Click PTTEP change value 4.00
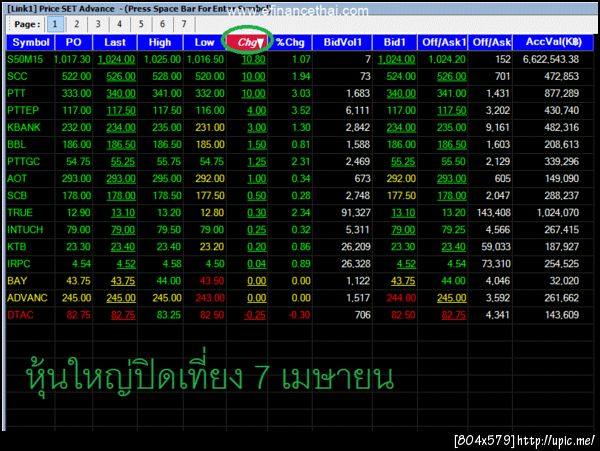 tap(256, 111)
